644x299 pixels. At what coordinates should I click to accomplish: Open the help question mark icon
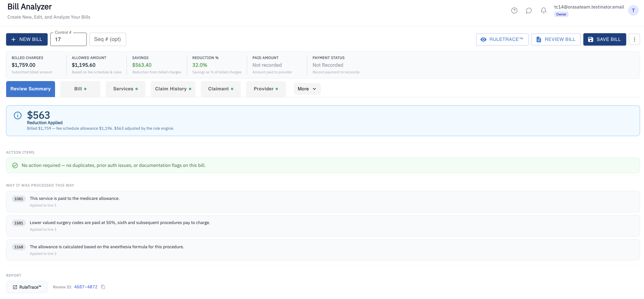514,10
